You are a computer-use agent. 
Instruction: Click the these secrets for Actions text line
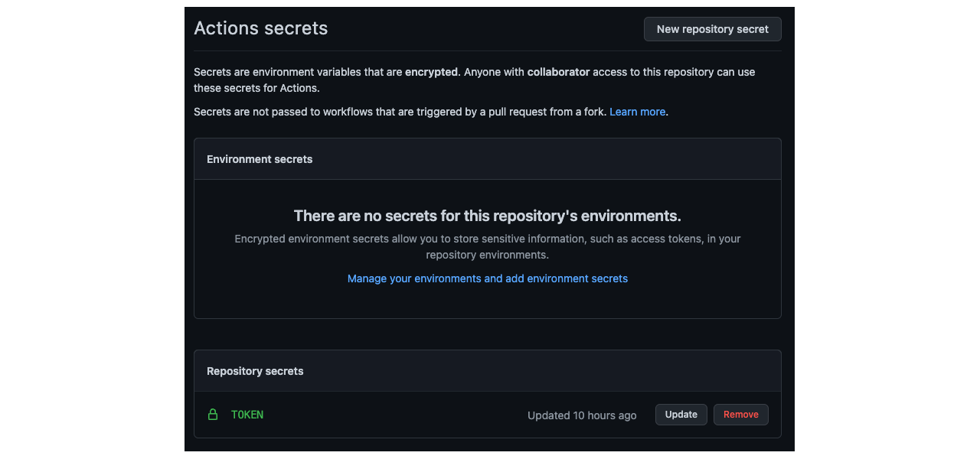pyautogui.click(x=256, y=88)
